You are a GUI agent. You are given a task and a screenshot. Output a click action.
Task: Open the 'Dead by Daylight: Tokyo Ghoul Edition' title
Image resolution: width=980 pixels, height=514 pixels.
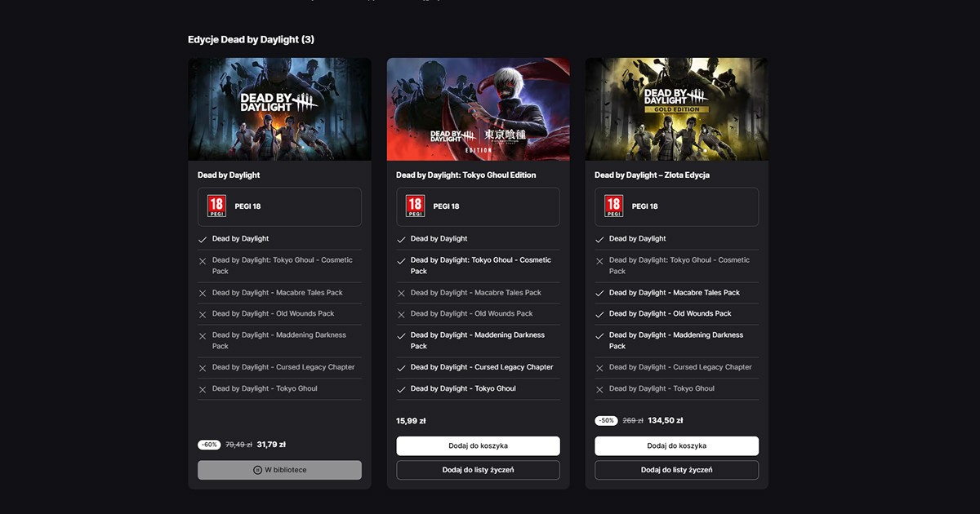(x=466, y=175)
